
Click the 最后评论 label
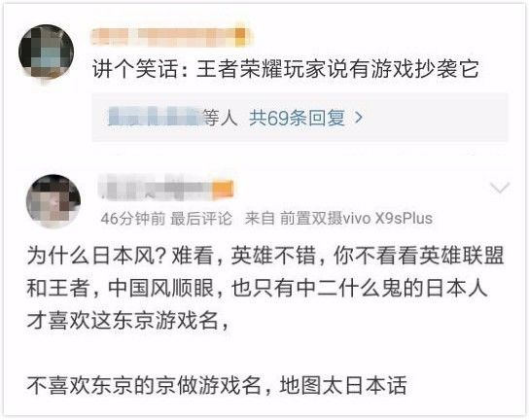(x=201, y=219)
